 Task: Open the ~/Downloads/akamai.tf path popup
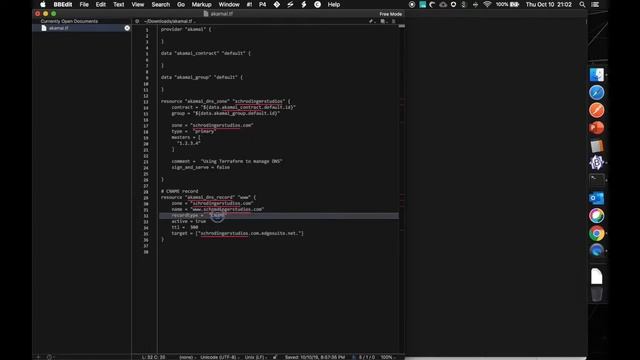[x=169, y=21]
